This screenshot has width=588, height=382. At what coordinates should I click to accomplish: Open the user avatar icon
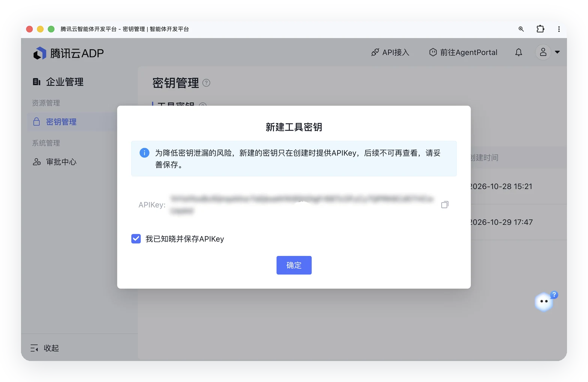pyautogui.click(x=543, y=52)
